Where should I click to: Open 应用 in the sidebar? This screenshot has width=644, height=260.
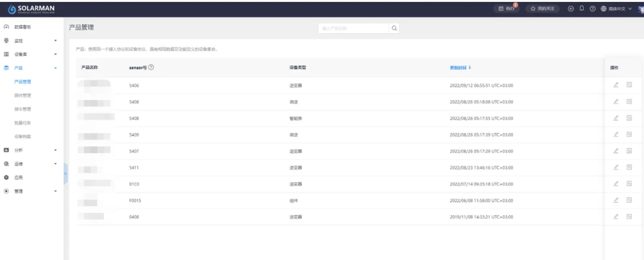pyautogui.click(x=18, y=177)
